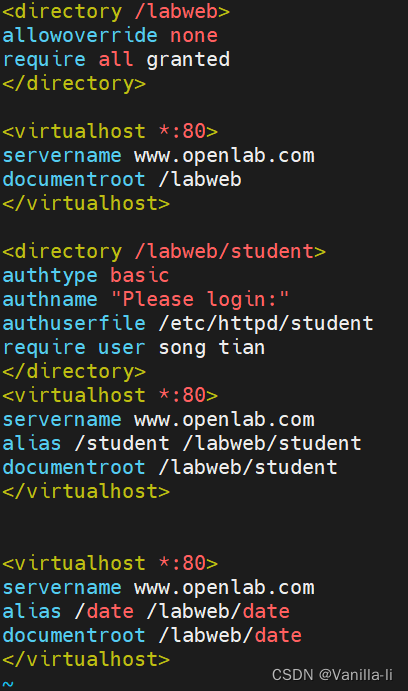Click username song in require user line
The height and width of the screenshot is (691, 408).
click(x=182, y=348)
